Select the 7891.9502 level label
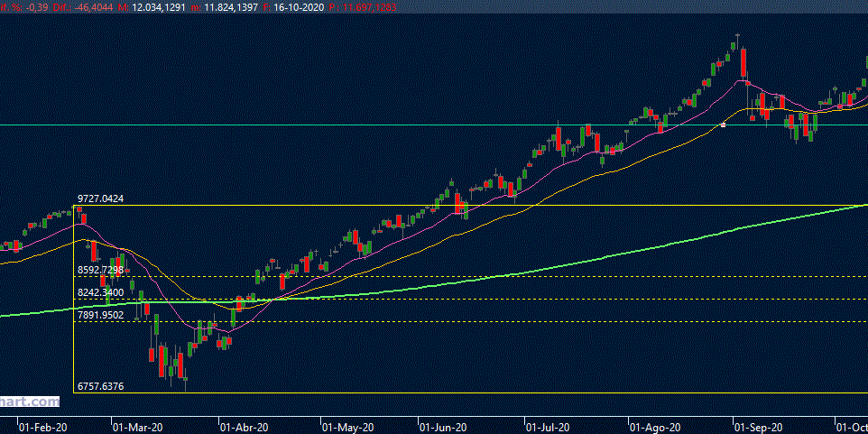Image resolution: width=868 pixels, height=434 pixels. pos(100,315)
